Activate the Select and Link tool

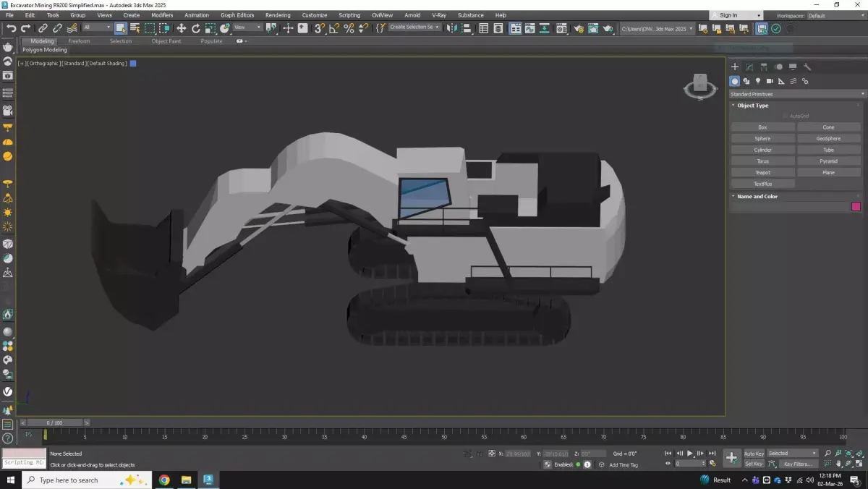43,28
